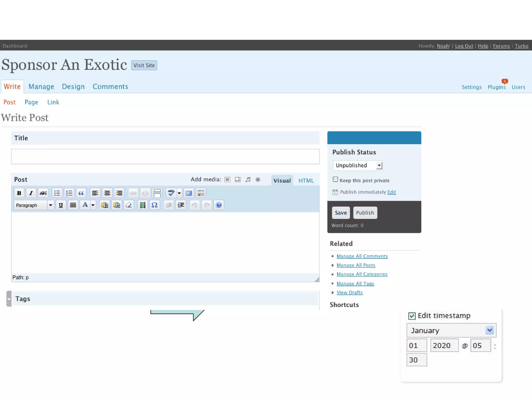Open the Publish Status dropdown
The height and width of the screenshot is (399, 532).
click(358, 165)
